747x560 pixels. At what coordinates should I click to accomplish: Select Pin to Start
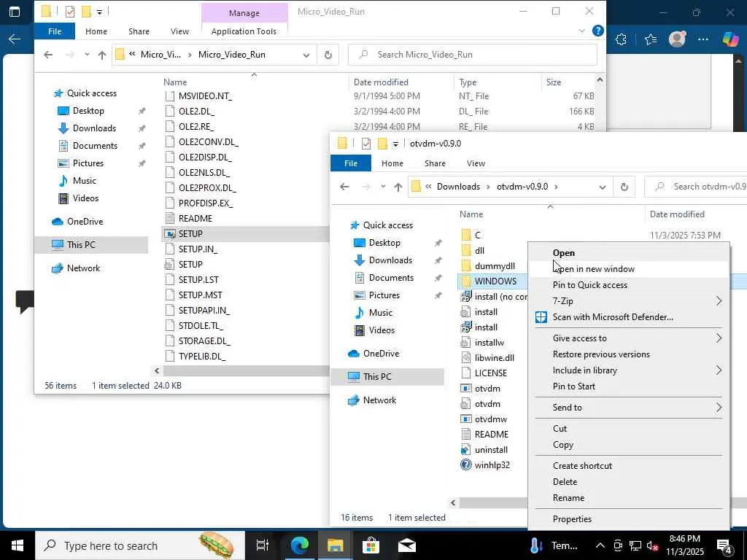628,386
